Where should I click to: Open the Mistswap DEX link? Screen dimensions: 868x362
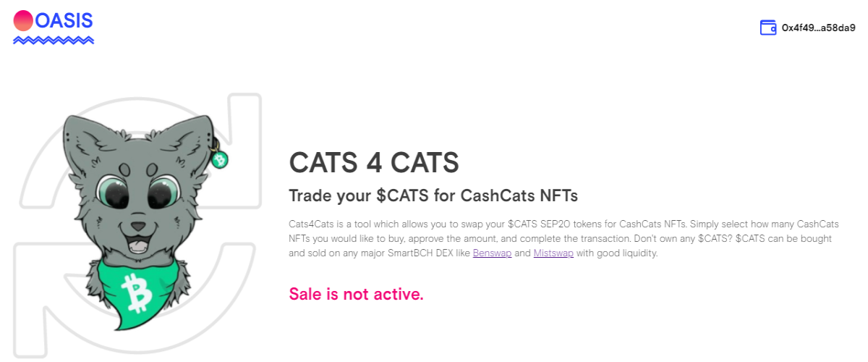[x=553, y=254]
